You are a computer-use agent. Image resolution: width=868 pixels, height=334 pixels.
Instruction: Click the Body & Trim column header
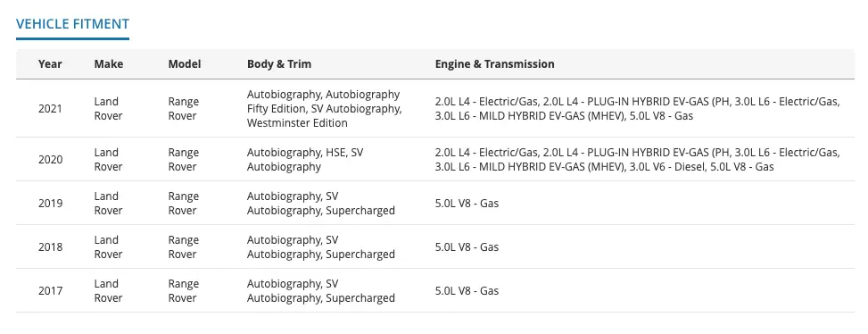pos(279,64)
